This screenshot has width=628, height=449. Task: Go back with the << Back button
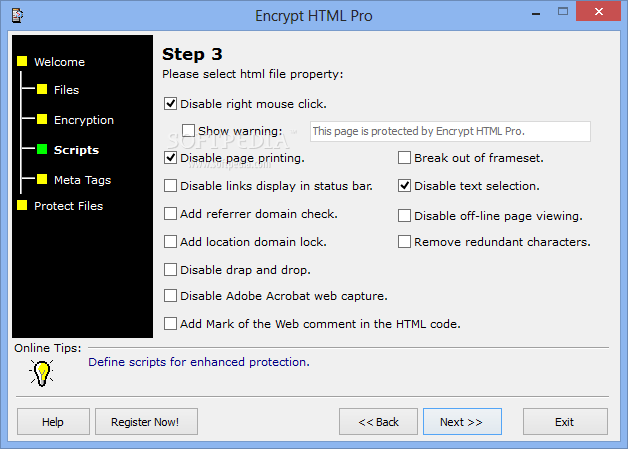pos(378,422)
